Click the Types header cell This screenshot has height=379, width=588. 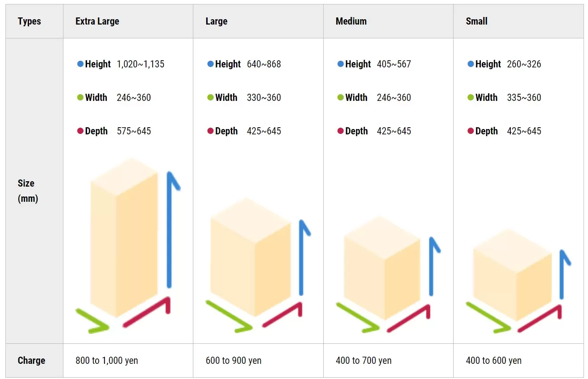(29, 21)
